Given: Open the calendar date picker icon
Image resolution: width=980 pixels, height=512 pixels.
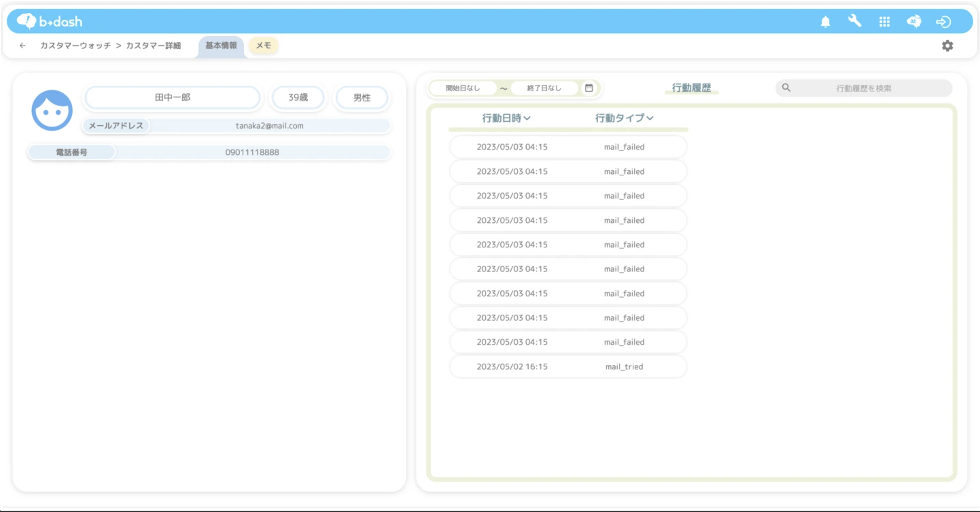Looking at the screenshot, I should (x=589, y=88).
